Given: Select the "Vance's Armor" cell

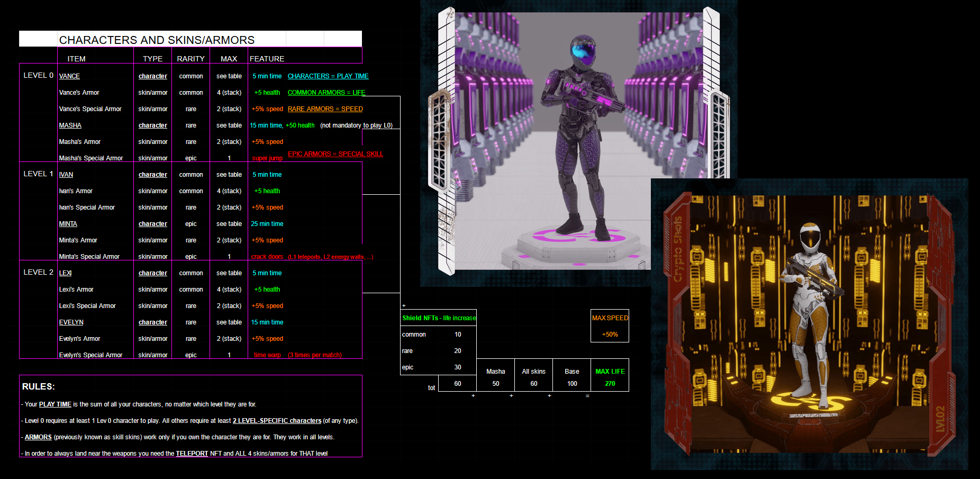Looking at the screenshot, I should pyautogui.click(x=79, y=93).
